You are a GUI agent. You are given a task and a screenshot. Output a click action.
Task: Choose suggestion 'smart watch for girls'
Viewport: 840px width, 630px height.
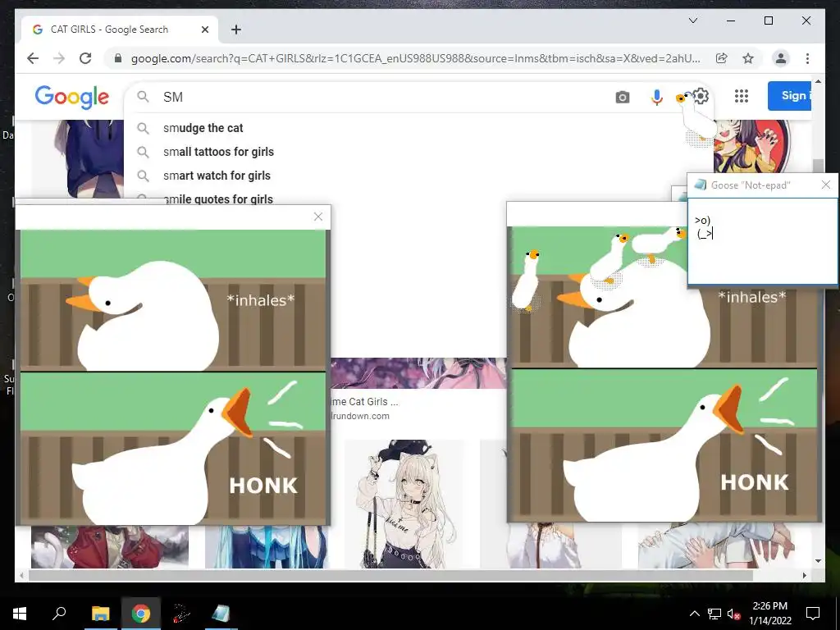tap(217, 176)
